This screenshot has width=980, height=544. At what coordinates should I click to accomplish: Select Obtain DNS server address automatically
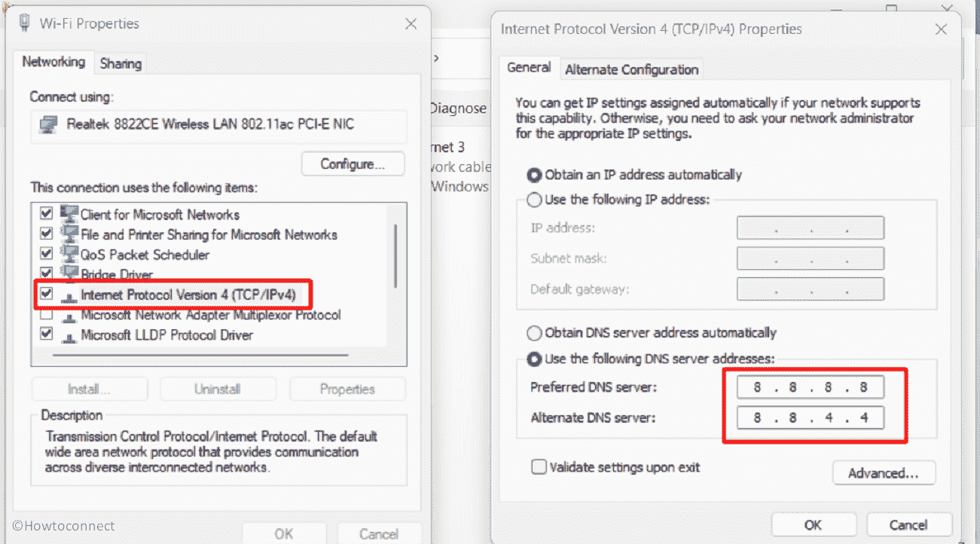(x=534, y=333)
